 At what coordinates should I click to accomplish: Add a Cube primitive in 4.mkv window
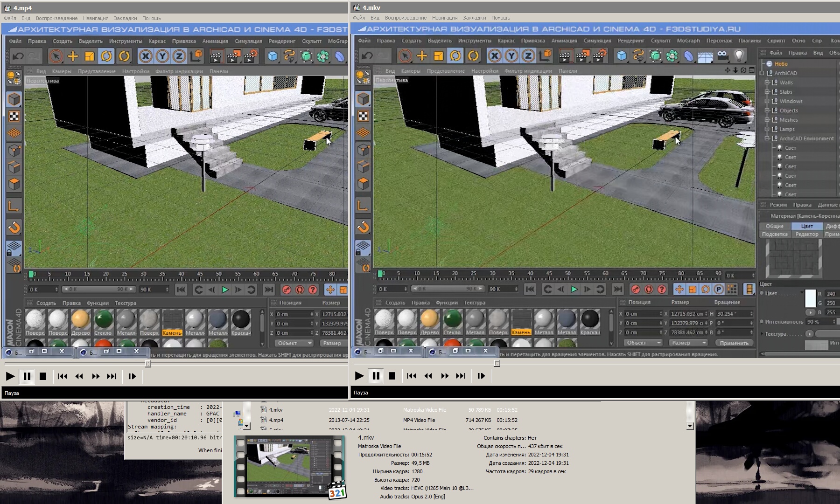click(x=622, y=56)
